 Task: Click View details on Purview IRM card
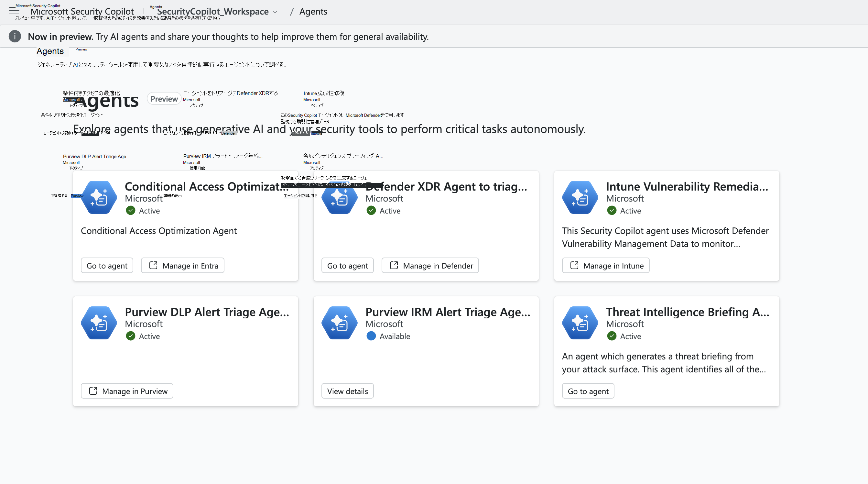(347, 391)
